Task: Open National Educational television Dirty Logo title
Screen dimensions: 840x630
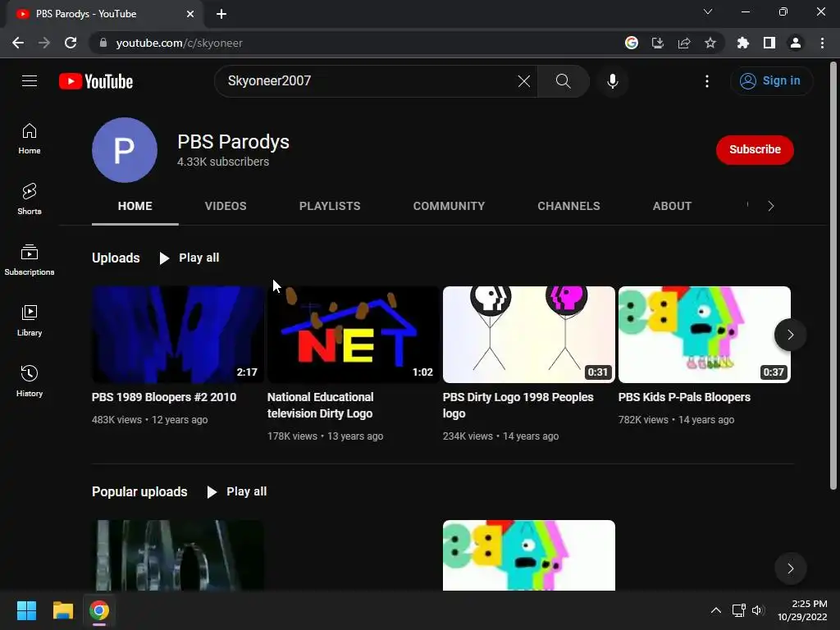Action: 321,405
